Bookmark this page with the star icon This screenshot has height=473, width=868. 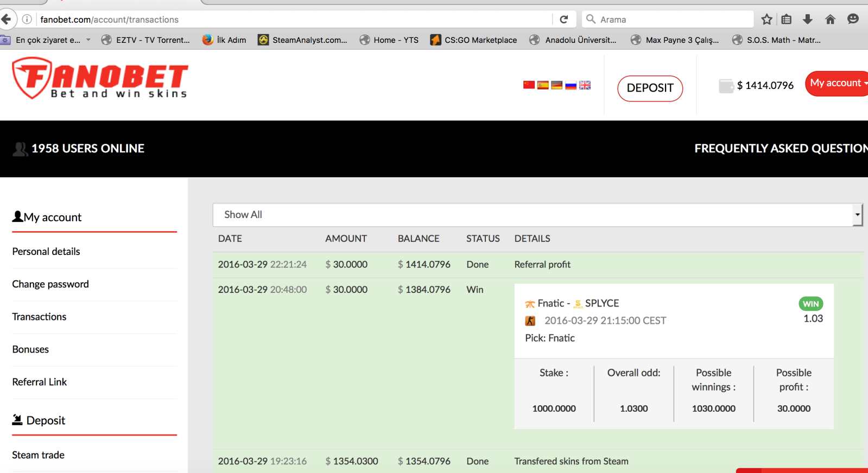tap(766, 20)
